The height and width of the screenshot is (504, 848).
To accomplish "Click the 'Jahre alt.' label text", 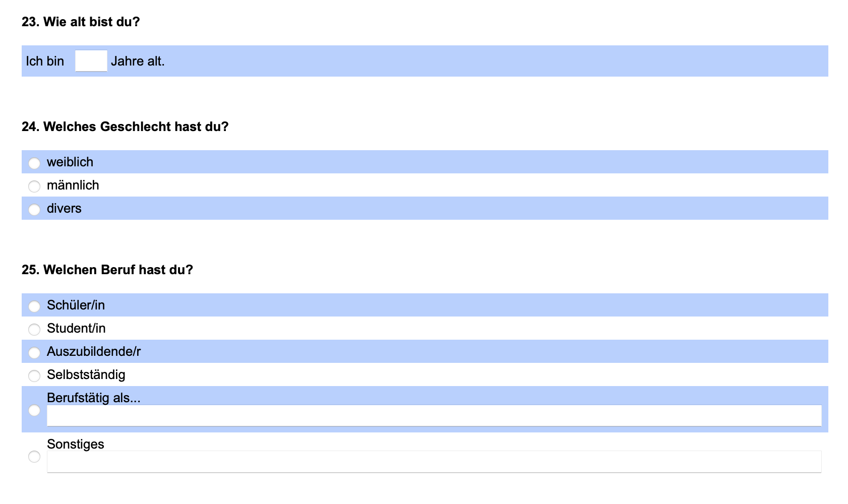I will coord(138,61).
